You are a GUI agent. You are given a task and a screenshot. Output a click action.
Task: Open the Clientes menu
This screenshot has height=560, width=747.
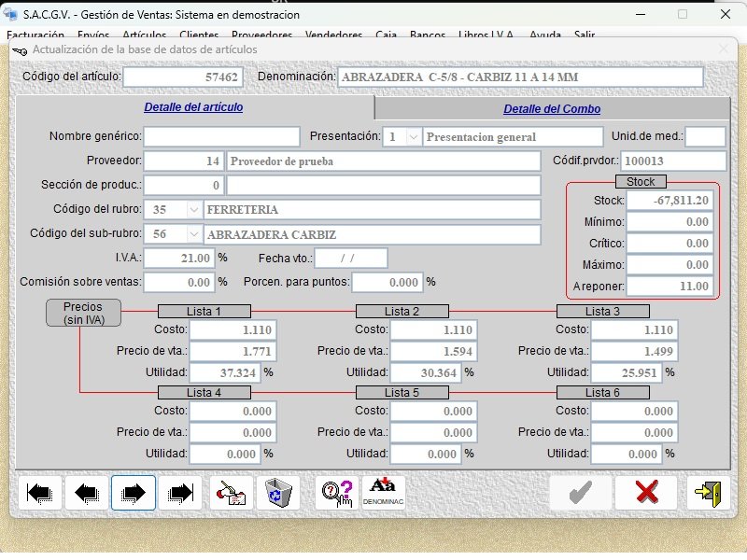coord(199,35)
